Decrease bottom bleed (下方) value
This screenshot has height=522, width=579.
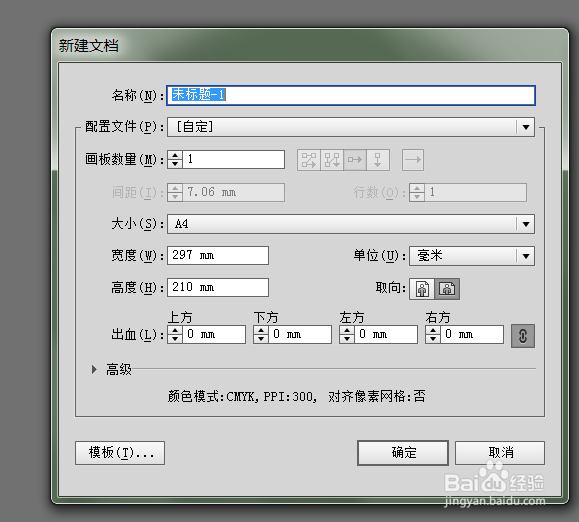coord(261,339)
